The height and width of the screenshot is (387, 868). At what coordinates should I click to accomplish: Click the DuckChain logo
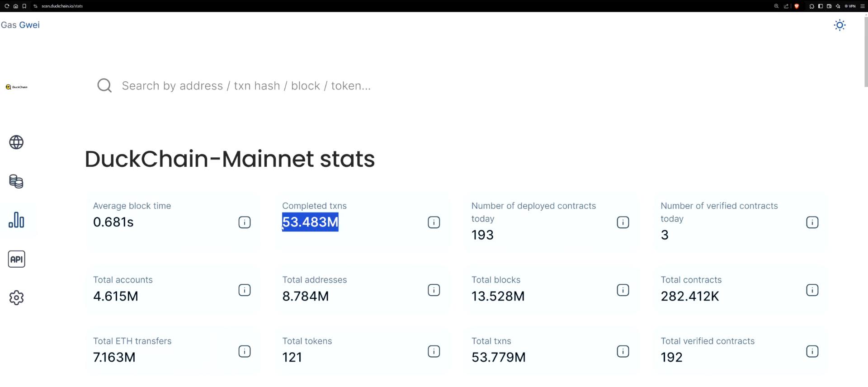pos(17,87)
